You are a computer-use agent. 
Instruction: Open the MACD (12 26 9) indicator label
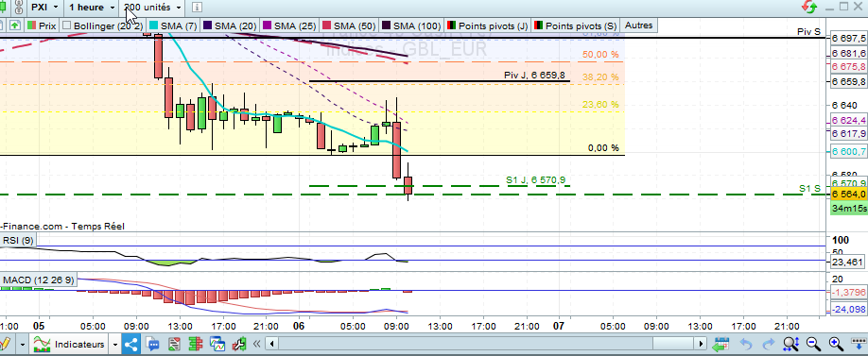coord(38,280)
